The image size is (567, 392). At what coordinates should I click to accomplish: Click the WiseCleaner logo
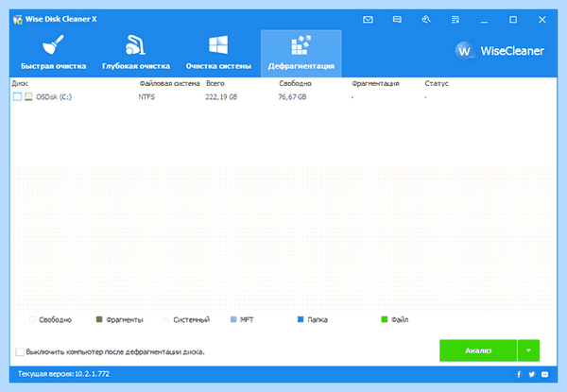pyautogui.click(x=499, y=51)
